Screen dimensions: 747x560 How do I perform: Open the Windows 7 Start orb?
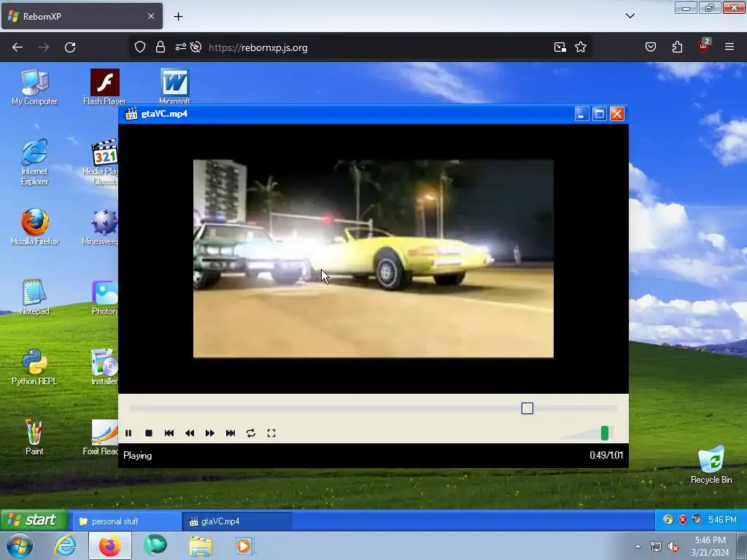pos(19,545)
